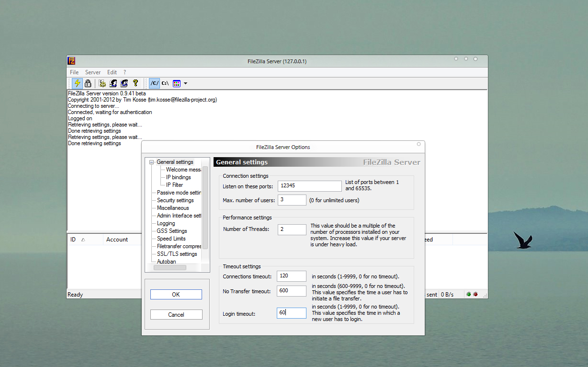Click the padlock lock-server toolbar icon
The width and height of the screenshot is (588, 367).
[x=88, y=83]
